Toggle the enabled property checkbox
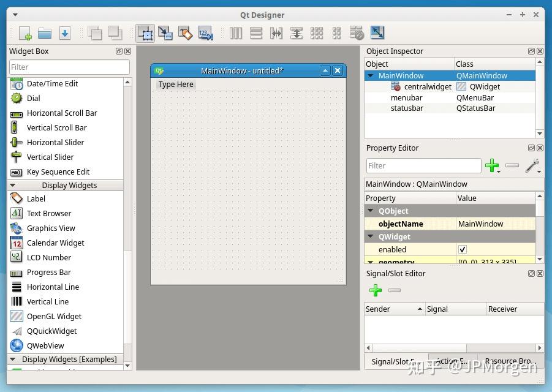 click(x=463, y=249)
